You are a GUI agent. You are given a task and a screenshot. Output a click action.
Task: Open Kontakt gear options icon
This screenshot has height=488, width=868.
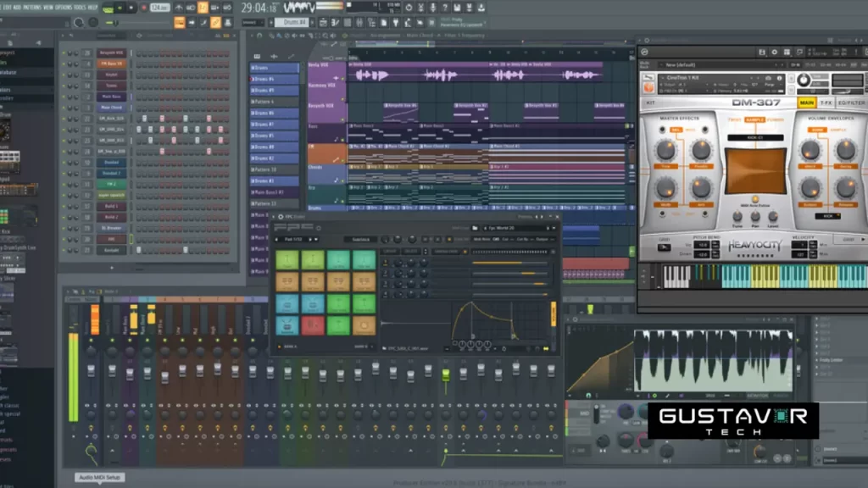tap(775, 52)
